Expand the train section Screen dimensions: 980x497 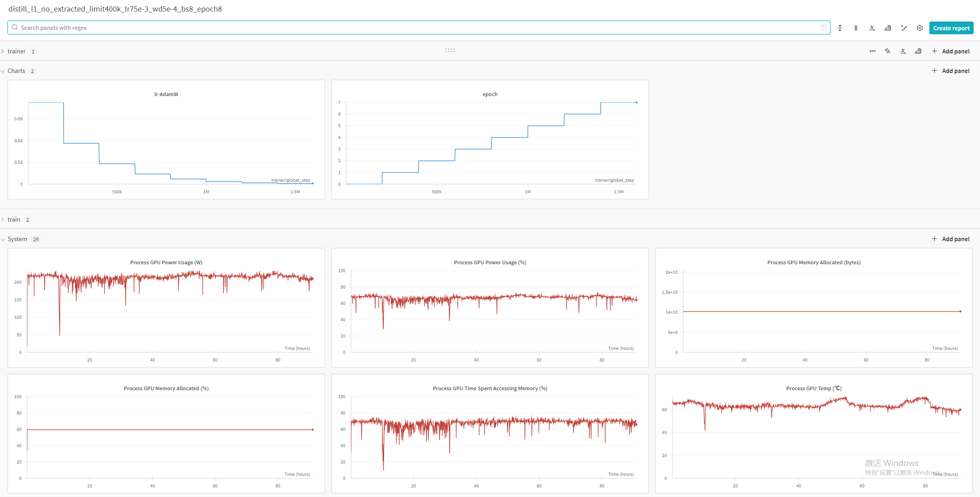pos(3,220)
